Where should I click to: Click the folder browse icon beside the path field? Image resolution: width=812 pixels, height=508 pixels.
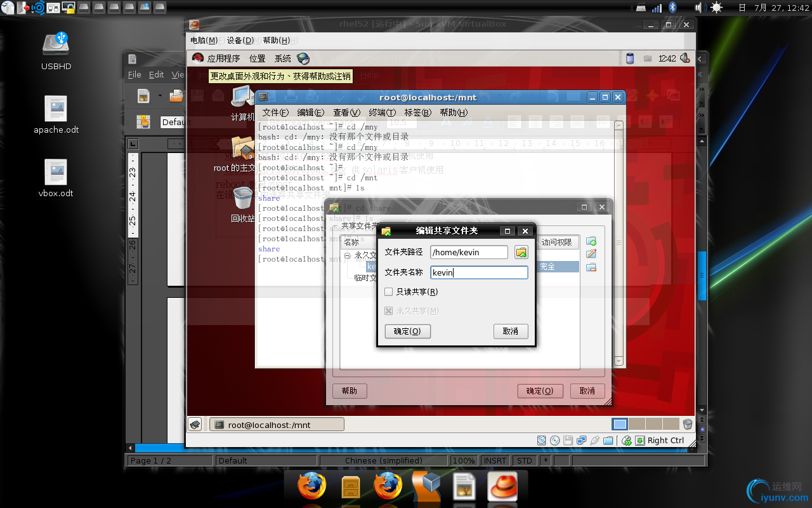(x=521, y=253)
